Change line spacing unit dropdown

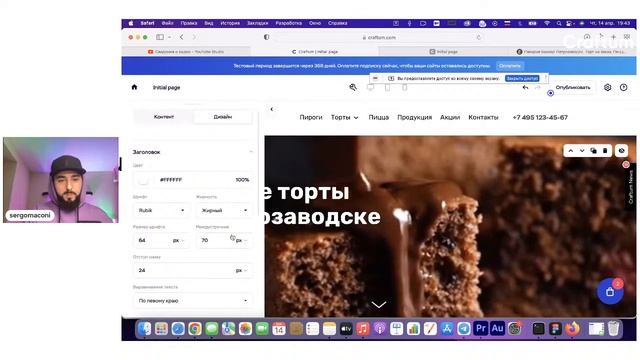242,240
